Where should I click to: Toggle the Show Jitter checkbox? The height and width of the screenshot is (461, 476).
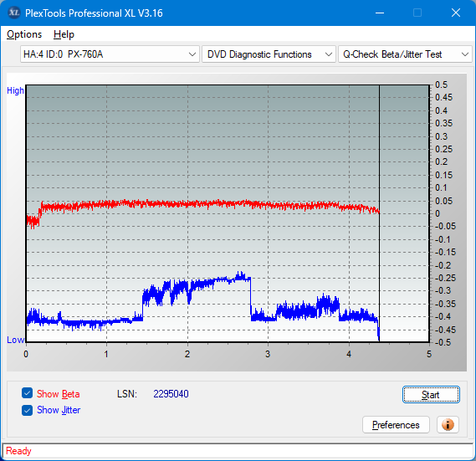coord(27,410)
